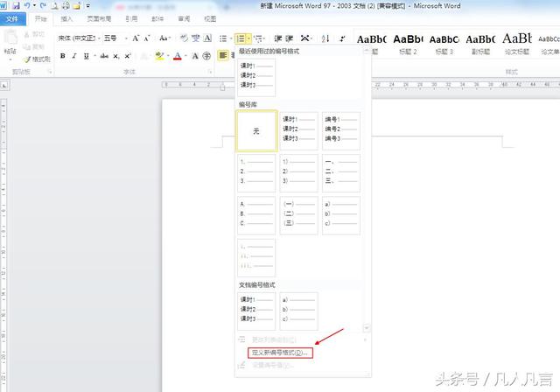Click the Multilevel List icon
Viewport: 560px width, 392px height.
click(259, 38)
